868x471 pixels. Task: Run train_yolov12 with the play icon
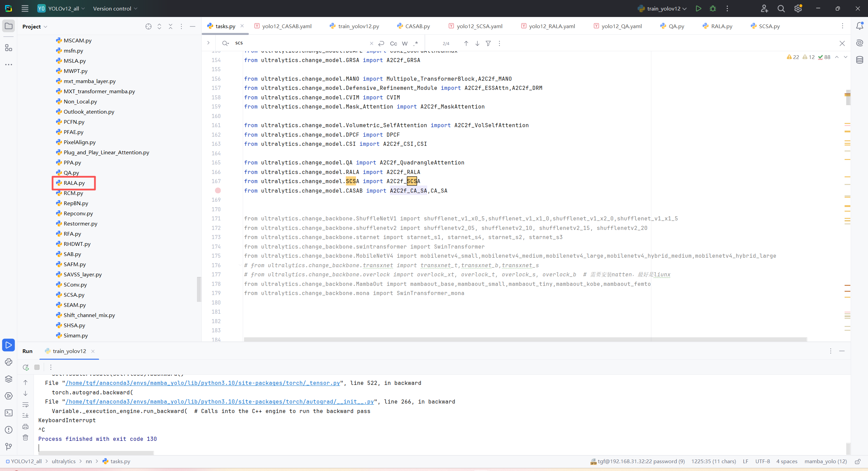point(698,8)
